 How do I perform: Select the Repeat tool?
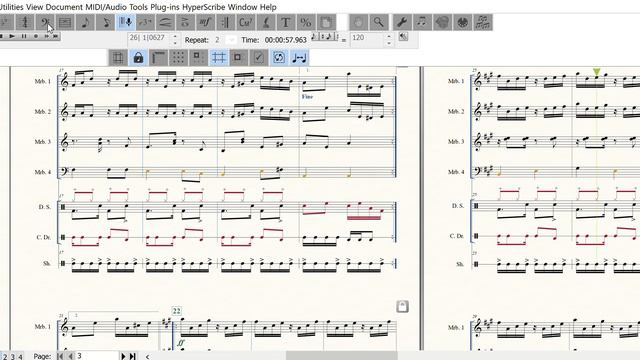click(x=225, y=22)
